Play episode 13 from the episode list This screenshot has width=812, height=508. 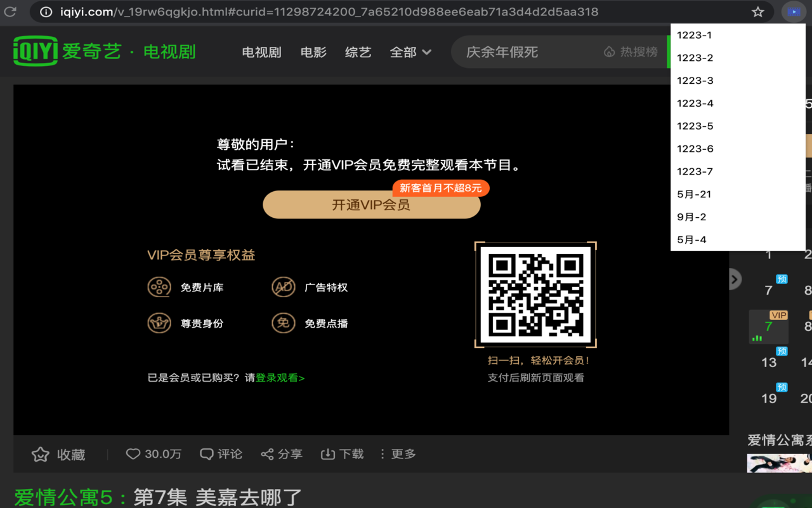(769, 362)
